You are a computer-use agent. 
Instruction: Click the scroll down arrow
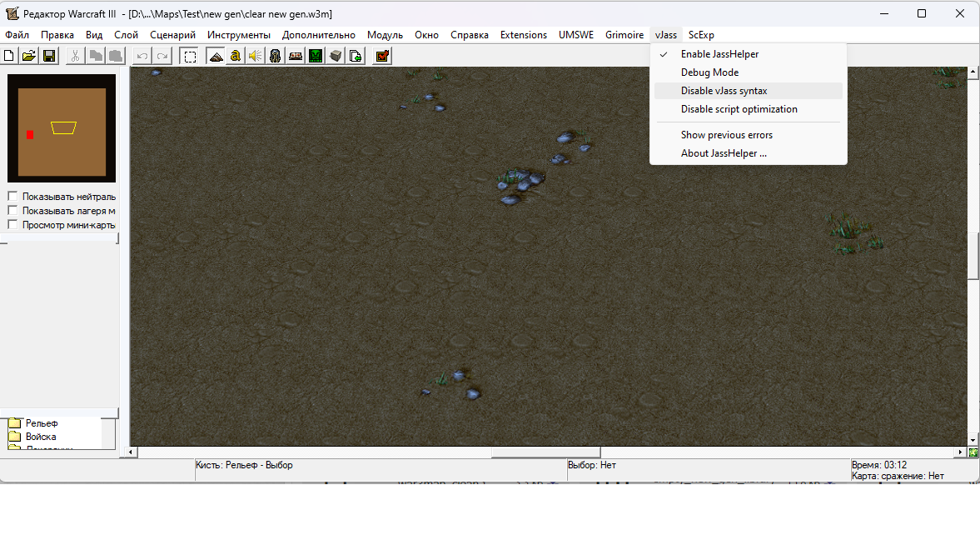click(973, 440)
